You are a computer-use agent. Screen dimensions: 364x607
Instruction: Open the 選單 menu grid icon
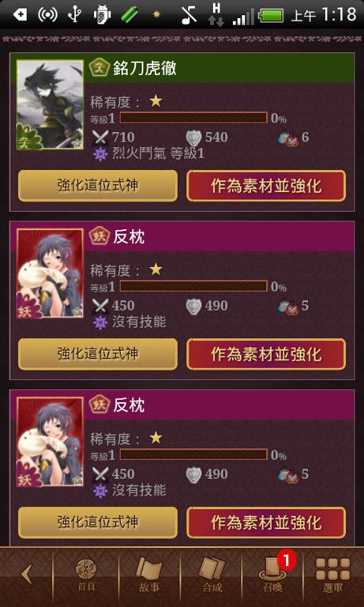pyautogui.click(x=332, y=575)
